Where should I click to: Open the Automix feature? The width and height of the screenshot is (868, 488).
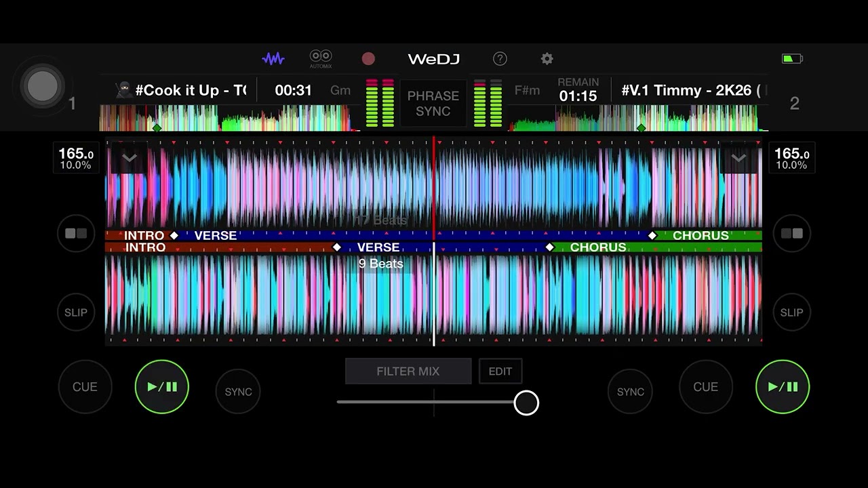[321, 58]
